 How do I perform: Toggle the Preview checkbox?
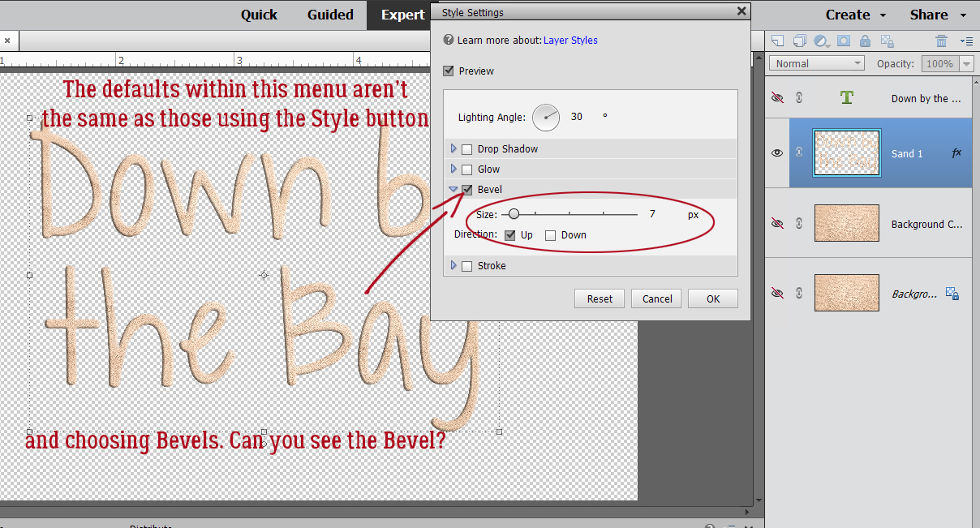pos(449,71)
